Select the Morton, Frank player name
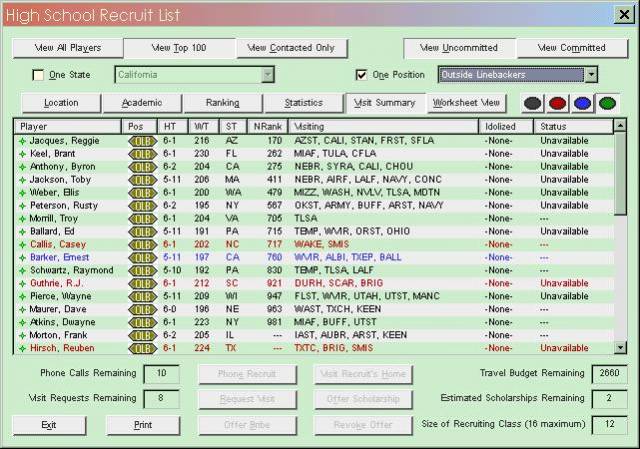This screenshot has height=449, width=640. point(58,335)
